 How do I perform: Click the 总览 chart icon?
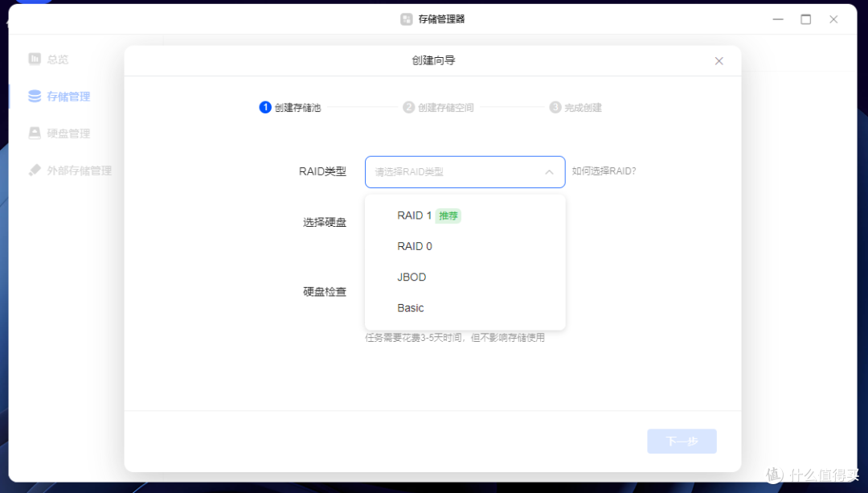[x=35, y=59]
